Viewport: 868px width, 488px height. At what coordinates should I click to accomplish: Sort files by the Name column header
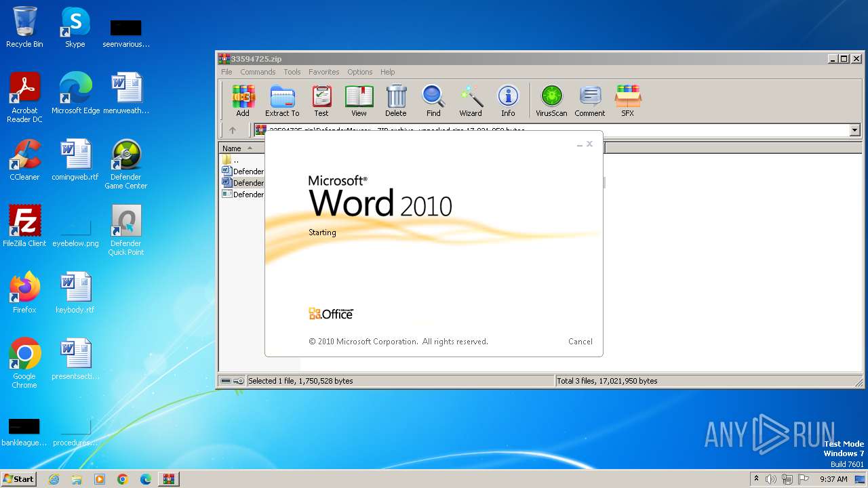pyautogui.click(x=241, y=148)
